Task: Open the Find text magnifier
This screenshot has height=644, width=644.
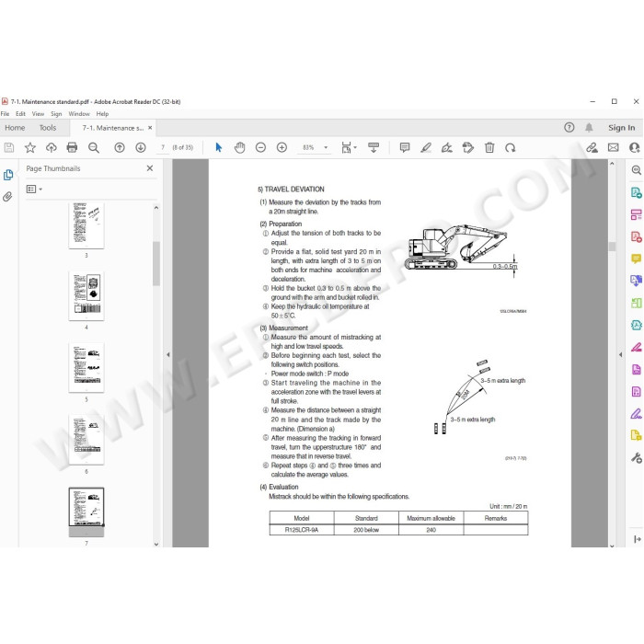Action: point(94,147)
